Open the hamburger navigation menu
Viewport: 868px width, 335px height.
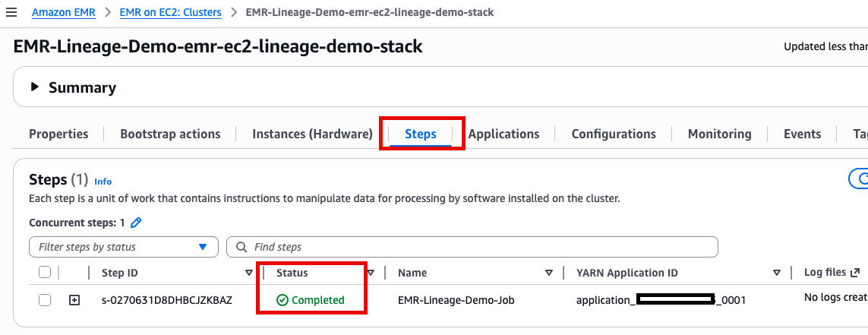(x=11, y=12)
